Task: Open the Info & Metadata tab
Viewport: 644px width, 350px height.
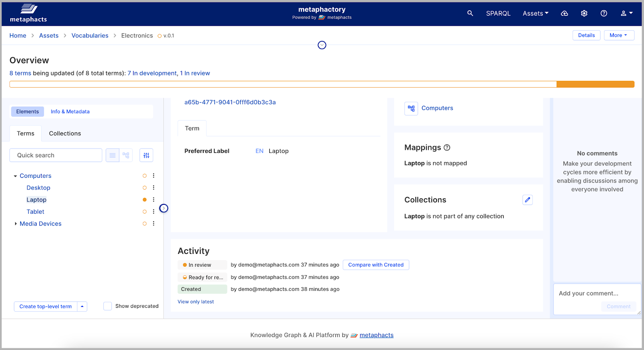Action: pyautogui.click(x=70, y=111)
